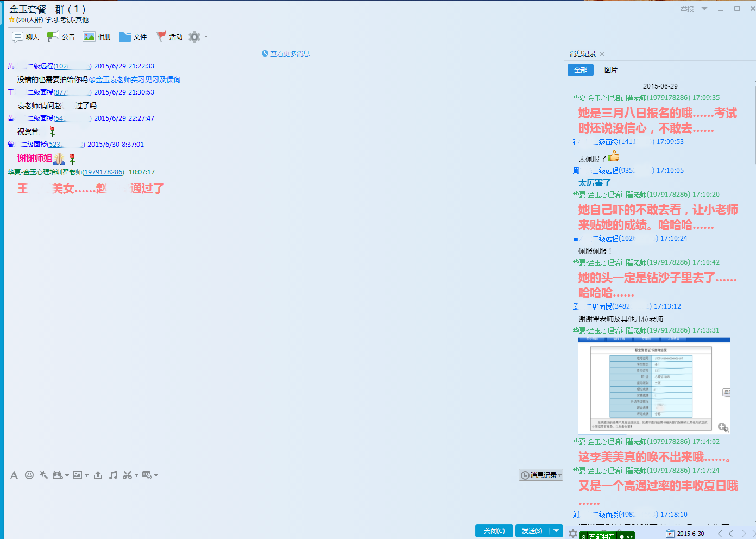Switch to the 公告 tab
The width and height of the screenshot is (756, 539).
pos(61,37)
